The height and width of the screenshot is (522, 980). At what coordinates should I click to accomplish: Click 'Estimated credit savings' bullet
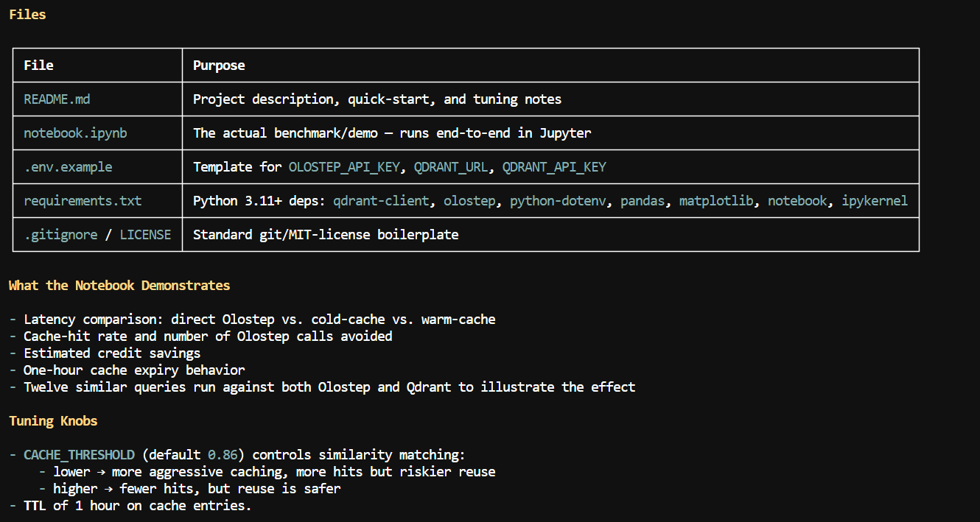click(x=112, y=353)
